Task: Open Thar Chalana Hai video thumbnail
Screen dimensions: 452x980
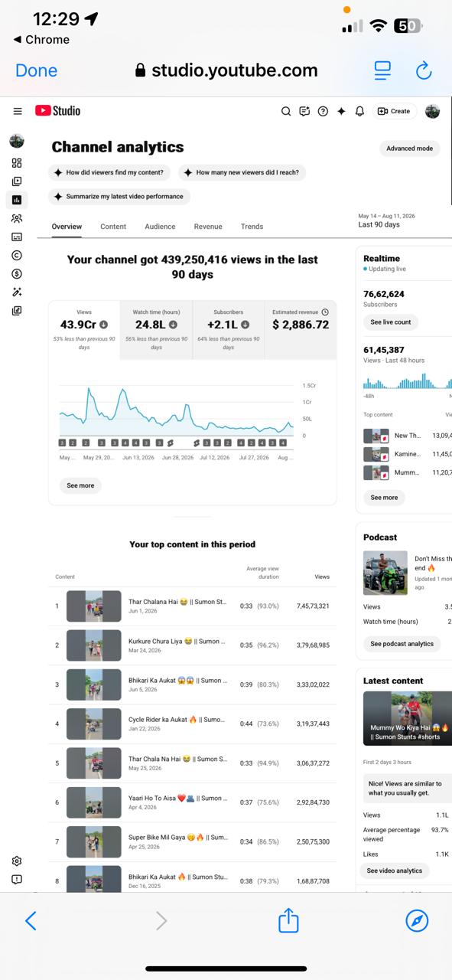Action: (94, 606)
